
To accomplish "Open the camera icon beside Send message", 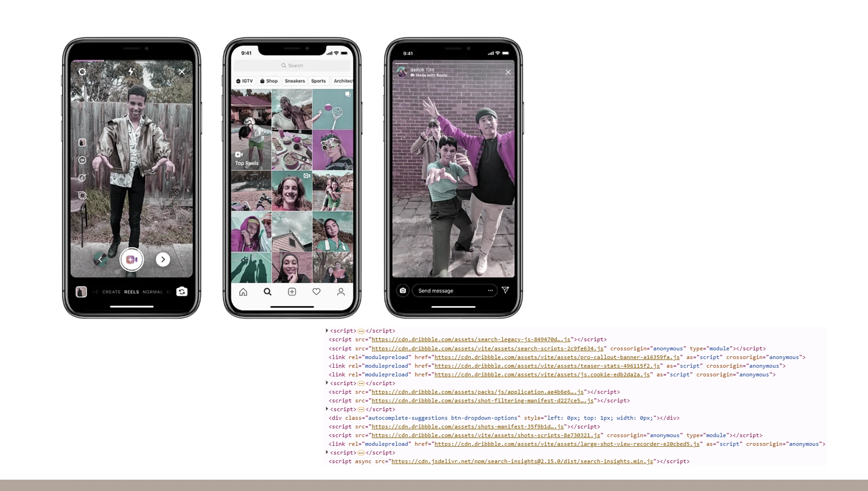I will click(x=403, y=290).
